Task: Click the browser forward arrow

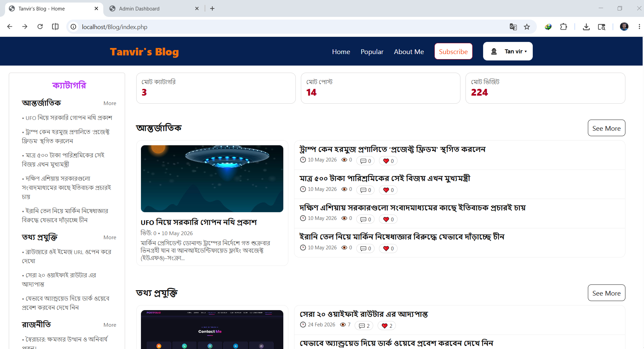Action: pos(25,27)
